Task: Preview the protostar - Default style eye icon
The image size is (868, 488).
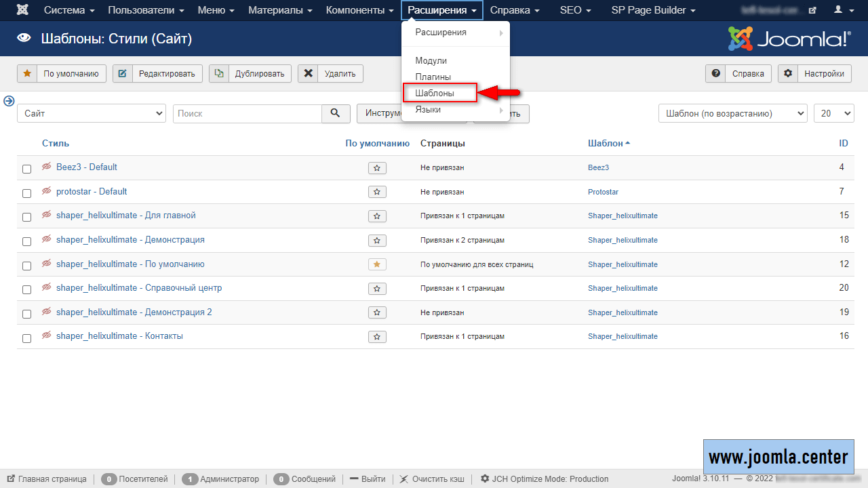Action: click(x=47, y=191)
